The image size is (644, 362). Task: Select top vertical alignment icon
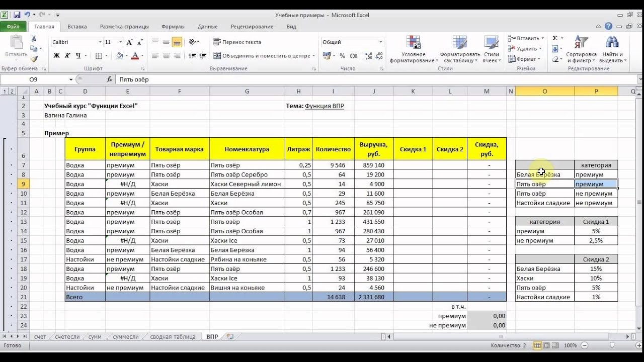(x=155, y=42)
